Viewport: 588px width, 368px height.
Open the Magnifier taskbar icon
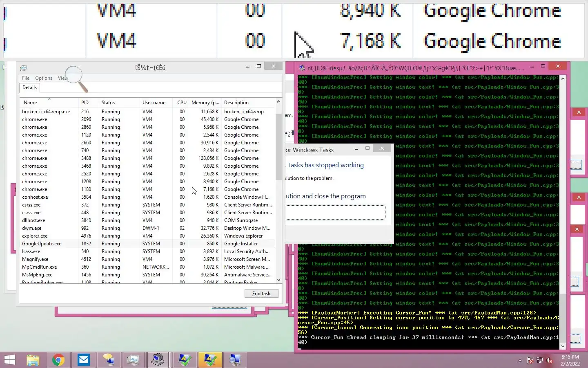[235, 360]
